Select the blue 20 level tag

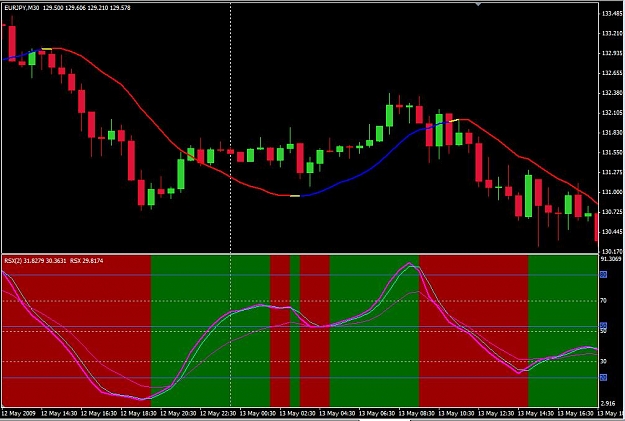(603, 377)
